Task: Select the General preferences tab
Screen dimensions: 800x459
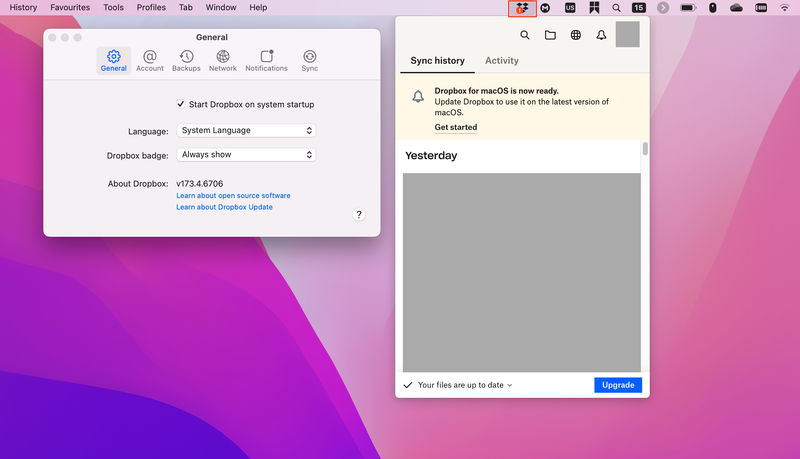Action: 113,61
